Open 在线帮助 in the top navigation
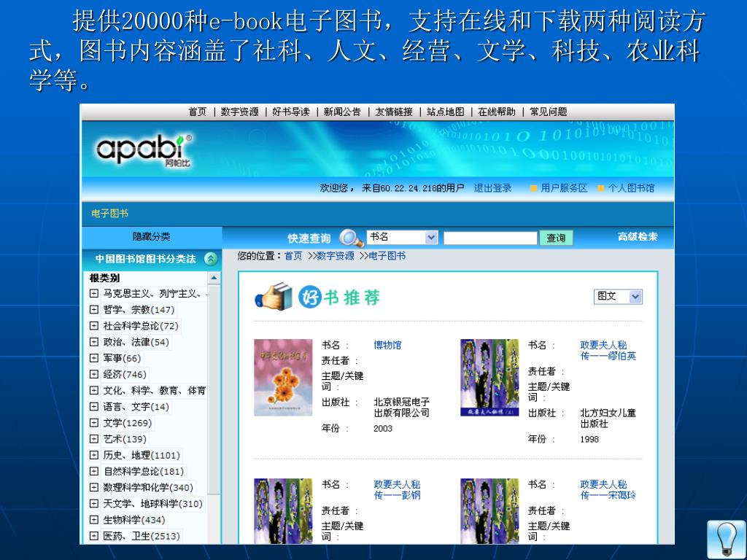 [496, 112]
